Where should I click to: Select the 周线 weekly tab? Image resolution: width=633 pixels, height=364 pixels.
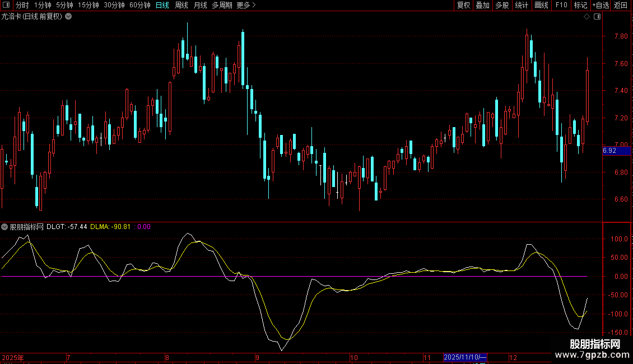pos(181,5)
